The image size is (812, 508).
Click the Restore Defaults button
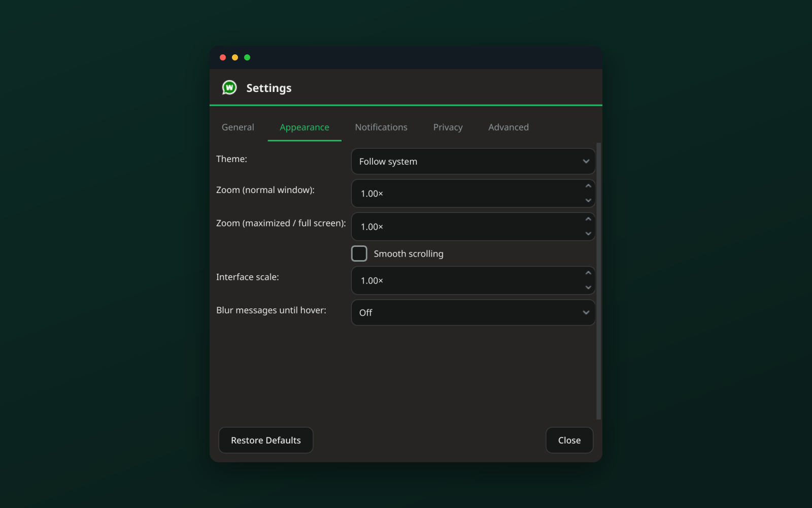266,440
